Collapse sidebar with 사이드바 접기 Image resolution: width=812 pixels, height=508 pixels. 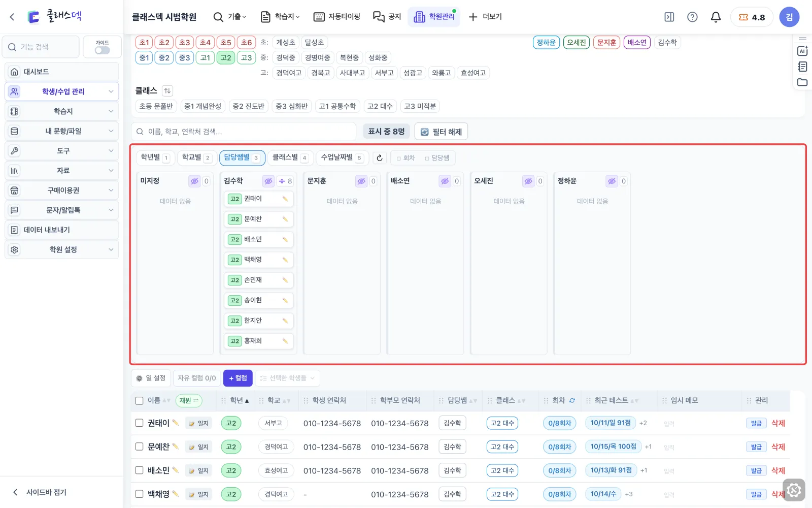(x=40, y=492)
